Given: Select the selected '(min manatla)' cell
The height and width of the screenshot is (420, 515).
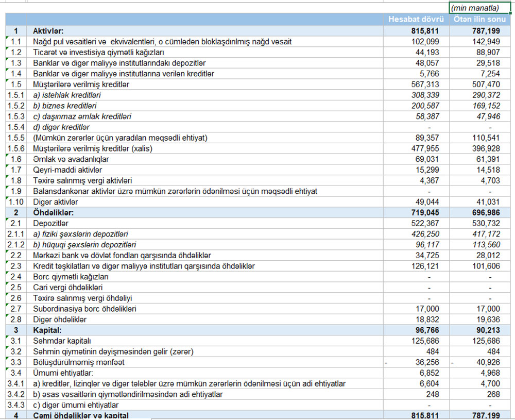Looking at the screenshot, I should (x=479, y=8).
